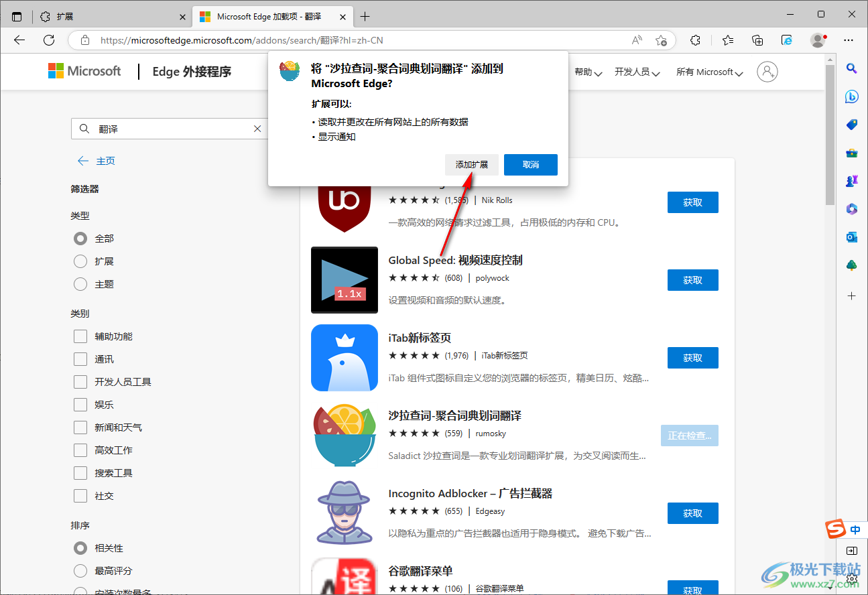Open the 沙拉查词-聚合词典划词翻译 title link
868x595 pixels.
(x=455, y=416)
